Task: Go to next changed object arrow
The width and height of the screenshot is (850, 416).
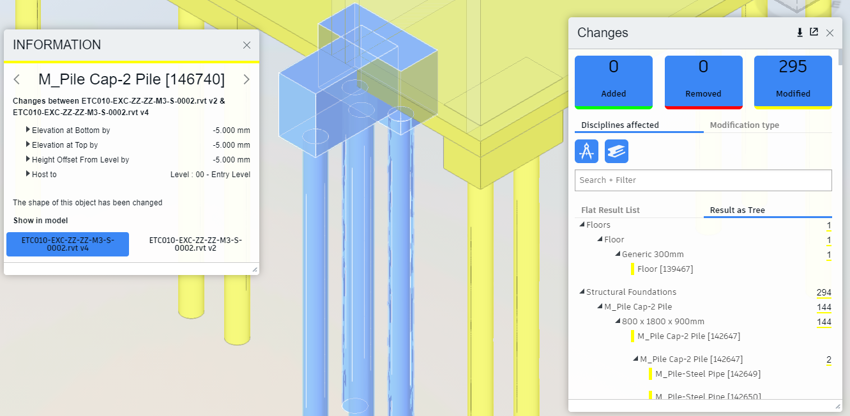Action: point(247,80)
